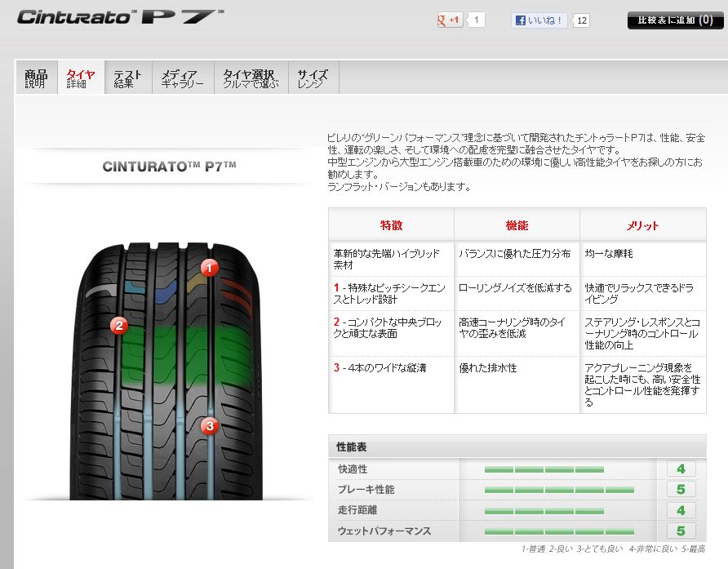Click the 革新的な先端ハイブリッド素材 cell
728x569 pixels.
(x=391, y=259)
